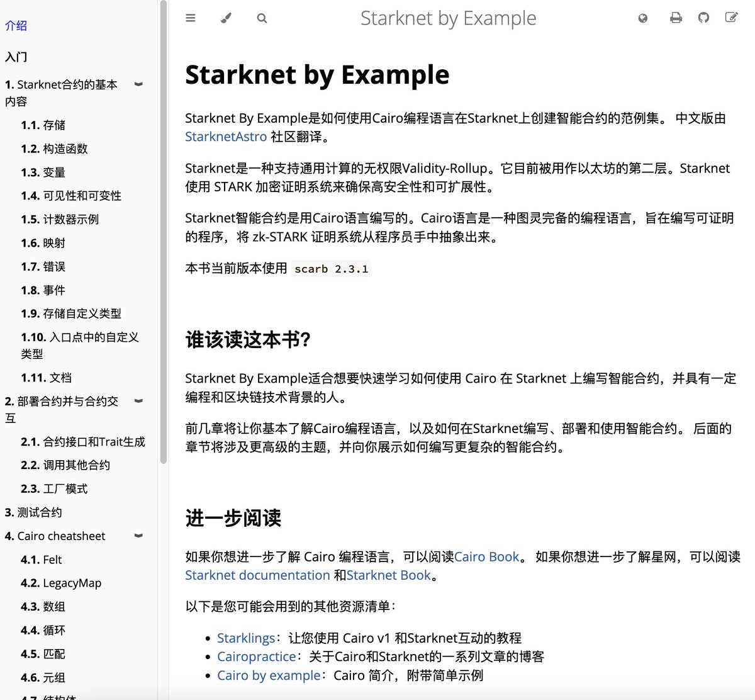Collapse the 'Cairo cheatsheet' chapter chevron
The image size is (755, 700).
139,536
